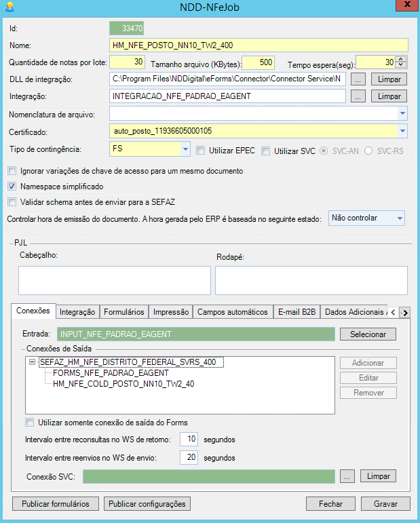
Task: Clear the DLL de integração path
Action: click(389, 79)
